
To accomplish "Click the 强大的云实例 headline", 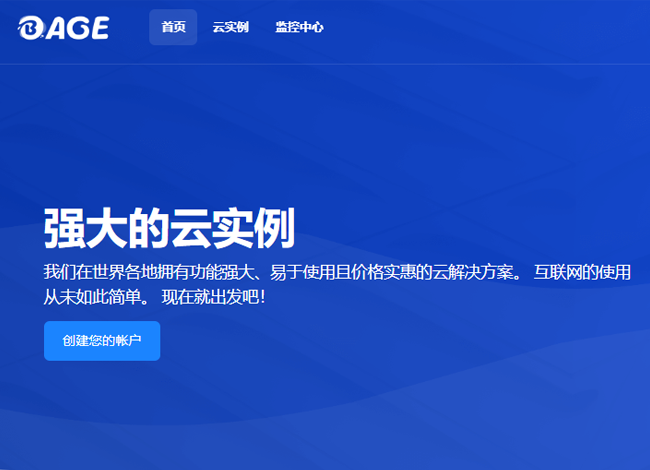I will [x=169, y=228].
